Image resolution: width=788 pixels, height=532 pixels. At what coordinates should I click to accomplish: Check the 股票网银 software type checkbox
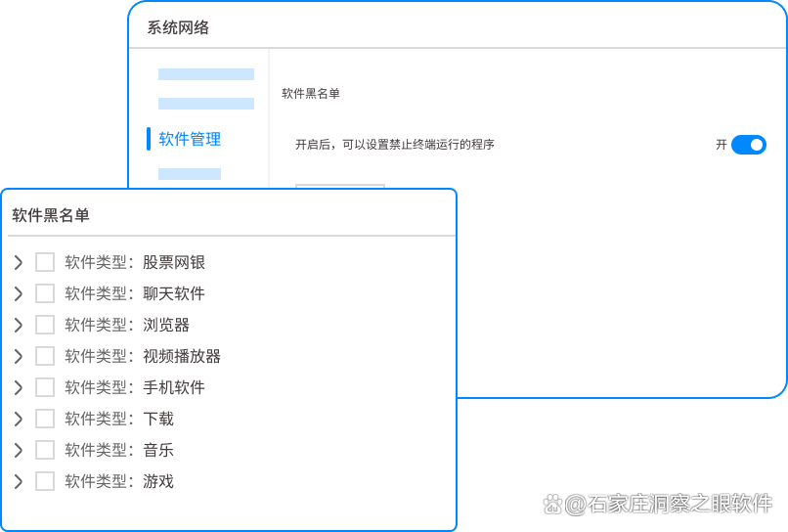[x=45, y=262]
